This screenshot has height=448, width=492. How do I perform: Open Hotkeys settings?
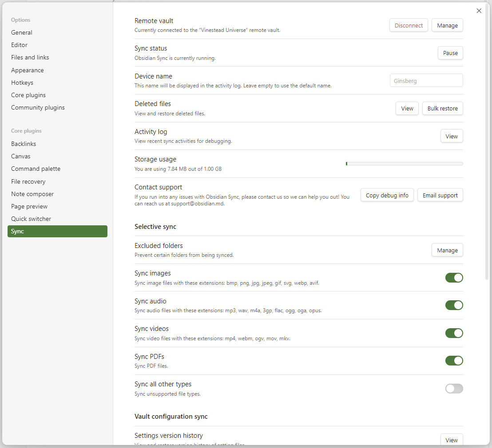[x=57, y=83]
